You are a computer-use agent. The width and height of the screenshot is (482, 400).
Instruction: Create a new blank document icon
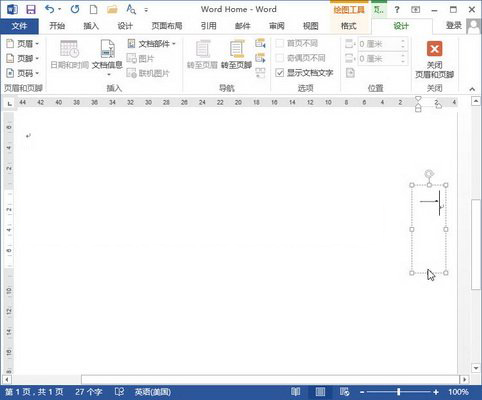pyautogui.click(x=94, y=9)
